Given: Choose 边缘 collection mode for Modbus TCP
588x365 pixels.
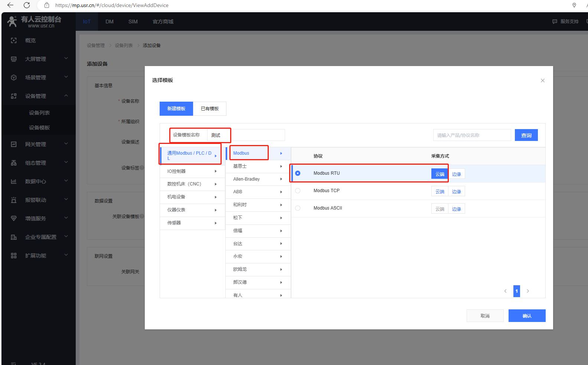Looking at the screenshot, I should point(457,191).
